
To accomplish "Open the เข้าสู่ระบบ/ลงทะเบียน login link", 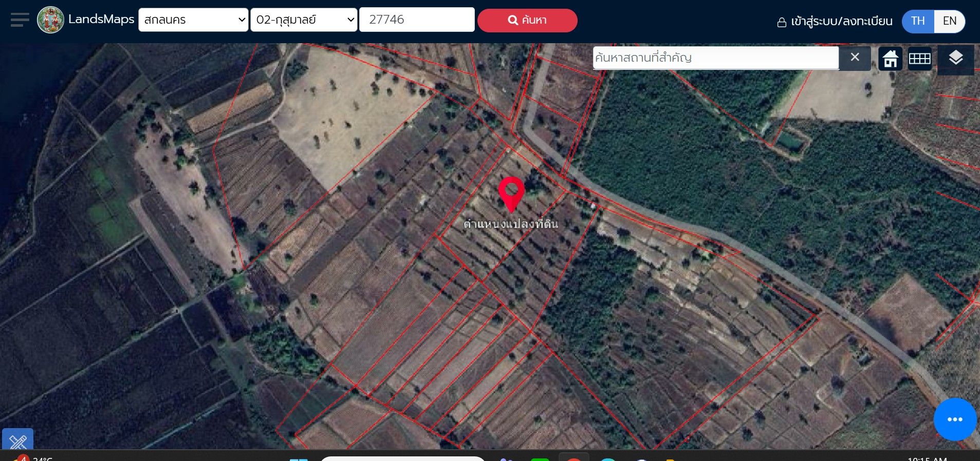I will [x=835, y=22].
